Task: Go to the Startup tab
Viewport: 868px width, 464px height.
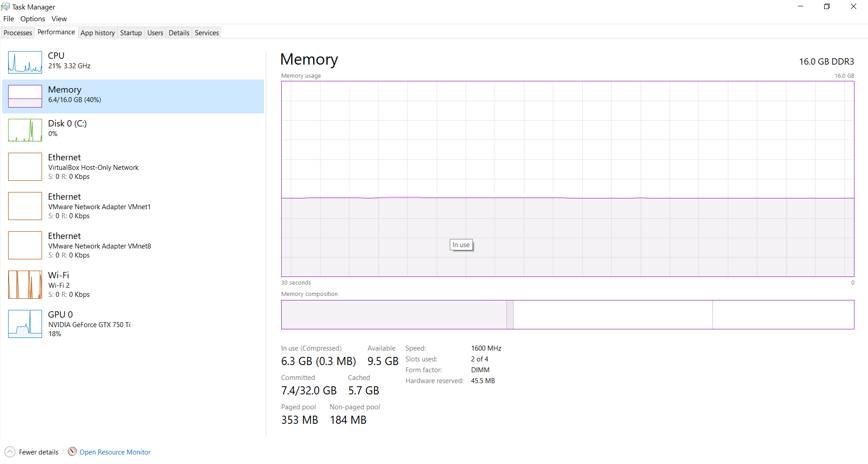Action: point(131,33)
